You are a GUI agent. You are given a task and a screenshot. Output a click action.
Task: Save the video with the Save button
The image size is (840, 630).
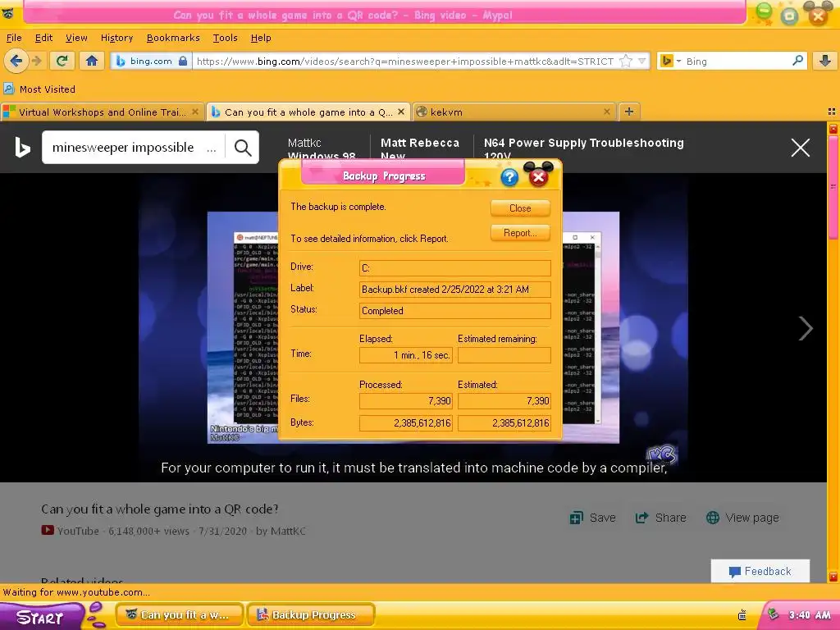[x=592, y=518]
